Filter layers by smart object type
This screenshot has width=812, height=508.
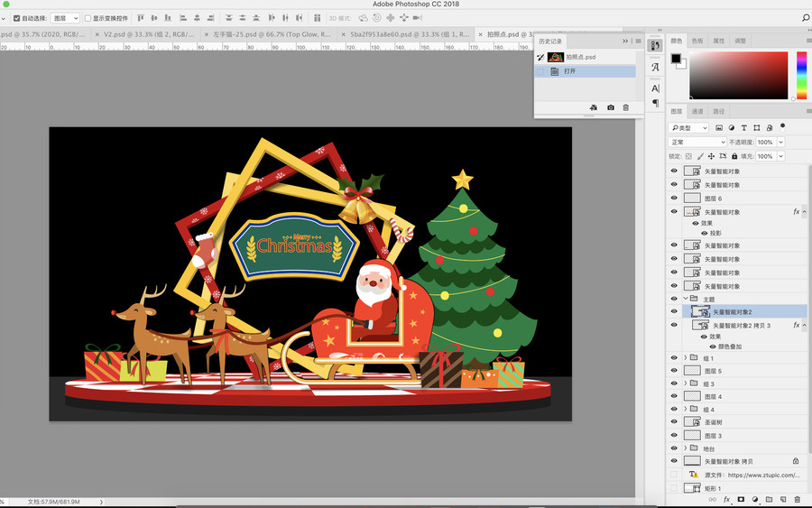click(x=770, y=128)
